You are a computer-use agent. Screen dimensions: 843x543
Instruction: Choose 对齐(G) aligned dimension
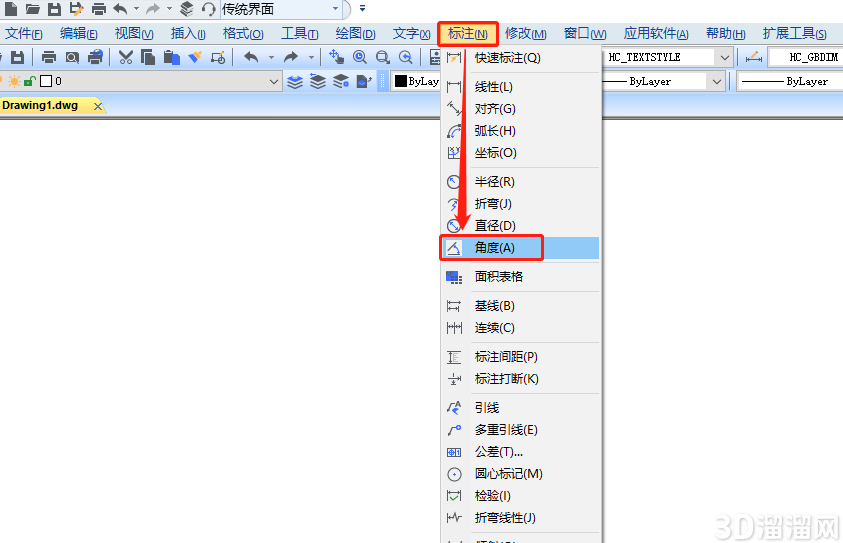click(x=519, y=109)
